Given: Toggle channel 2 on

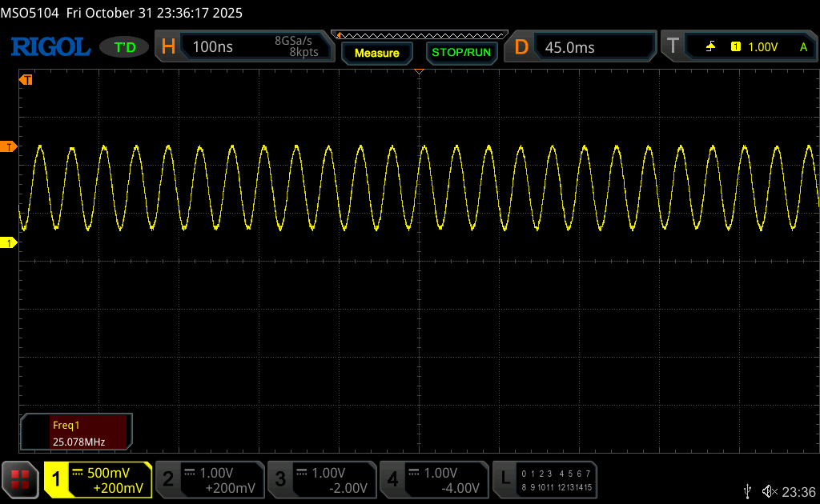Looking at the screenshot, I should click(168, 479).
